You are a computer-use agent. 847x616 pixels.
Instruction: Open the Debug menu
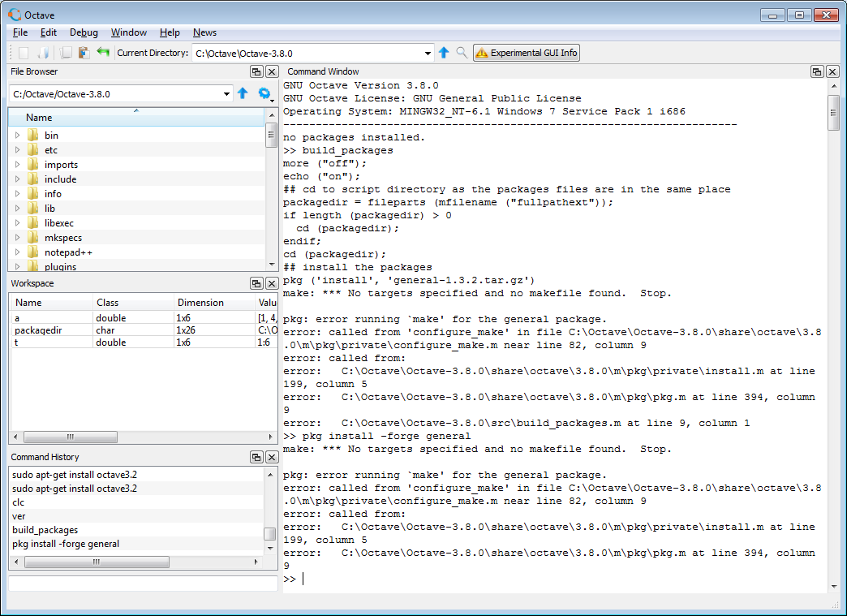pos(84,32)
